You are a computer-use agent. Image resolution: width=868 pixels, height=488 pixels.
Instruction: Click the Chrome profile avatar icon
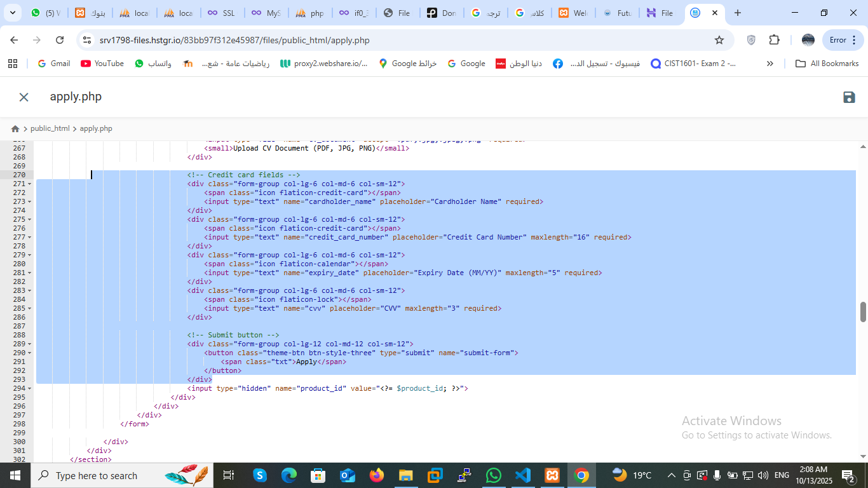808,40
